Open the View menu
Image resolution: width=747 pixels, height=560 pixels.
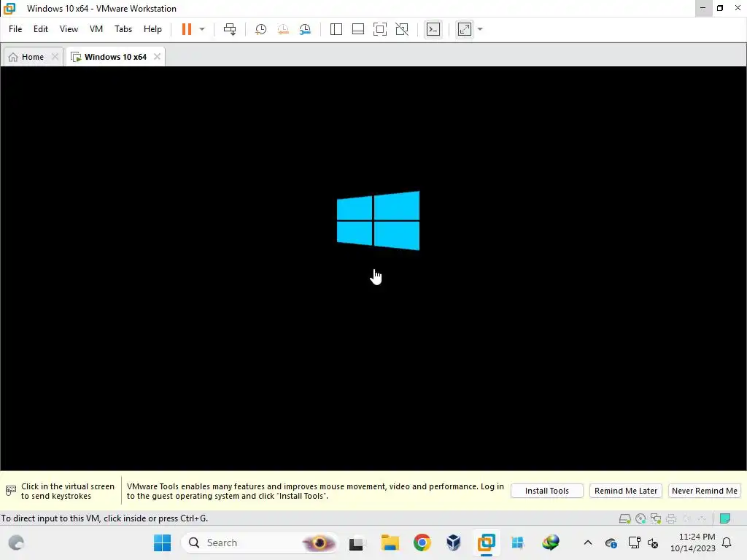(x=69, y=29)
